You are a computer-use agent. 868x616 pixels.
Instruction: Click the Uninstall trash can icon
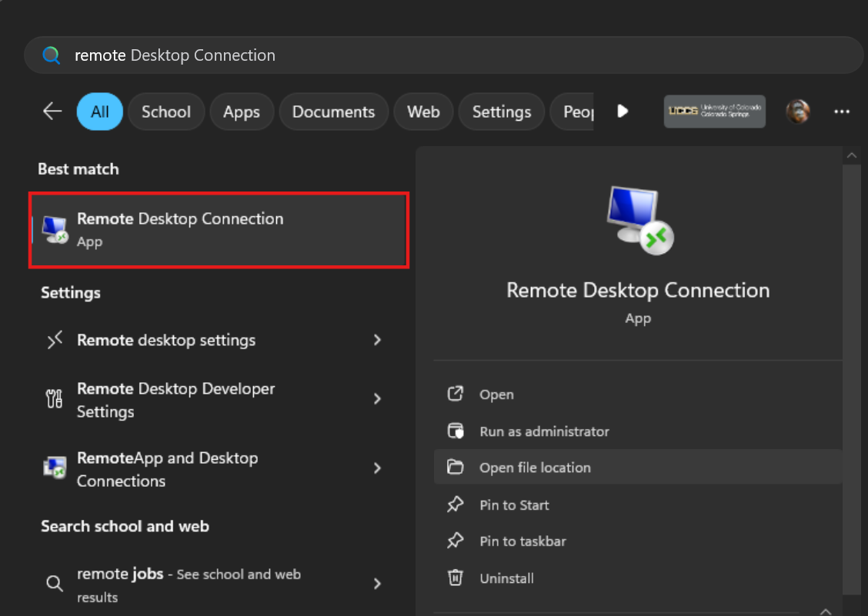pyautogui.click(x=455, y=578)
